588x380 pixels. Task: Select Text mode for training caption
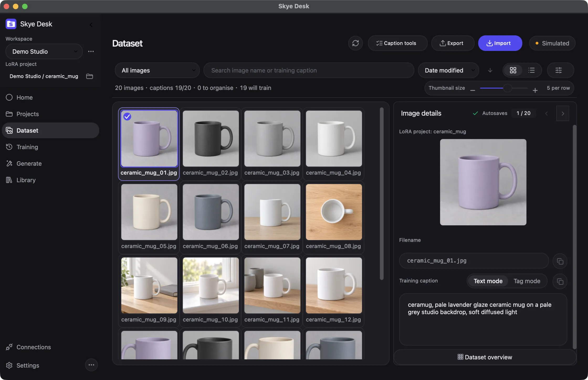pyautogui.click(x=488, y=281)
